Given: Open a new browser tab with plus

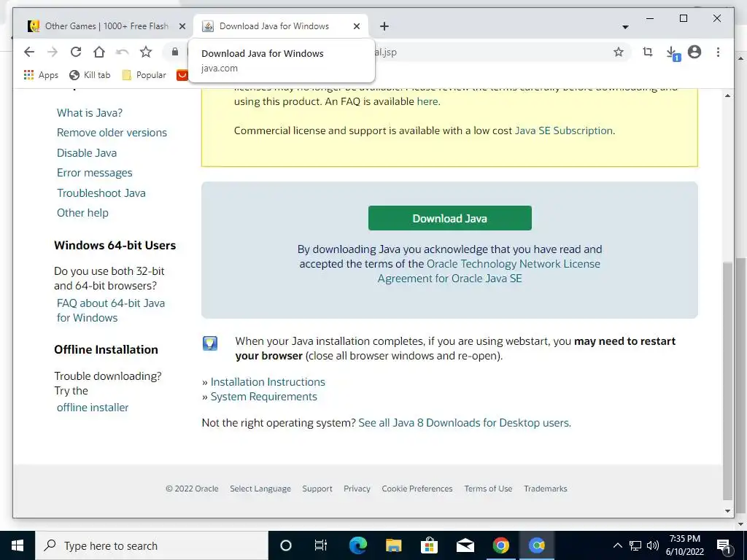Looking at the screenshot, I should point(384,26).
